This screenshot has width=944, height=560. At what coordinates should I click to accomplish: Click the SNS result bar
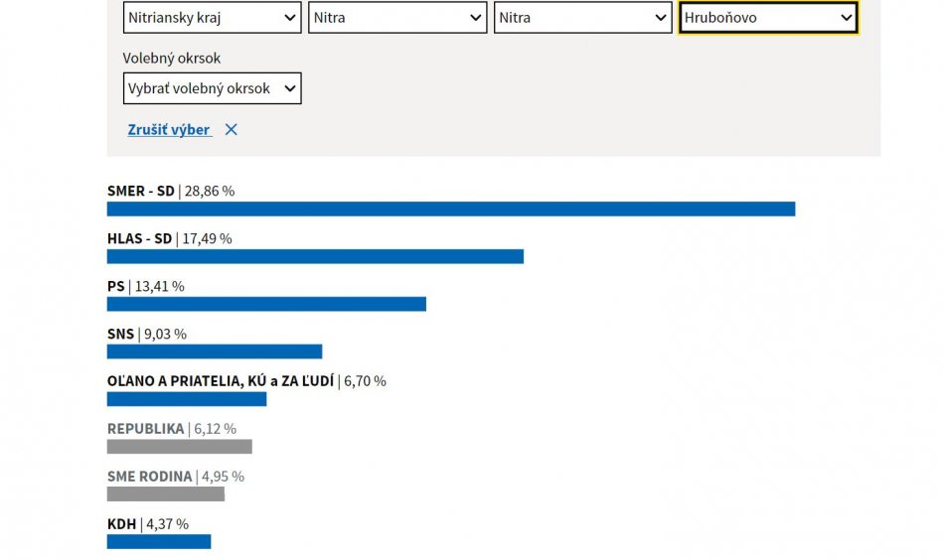click(x=215, y=351)
